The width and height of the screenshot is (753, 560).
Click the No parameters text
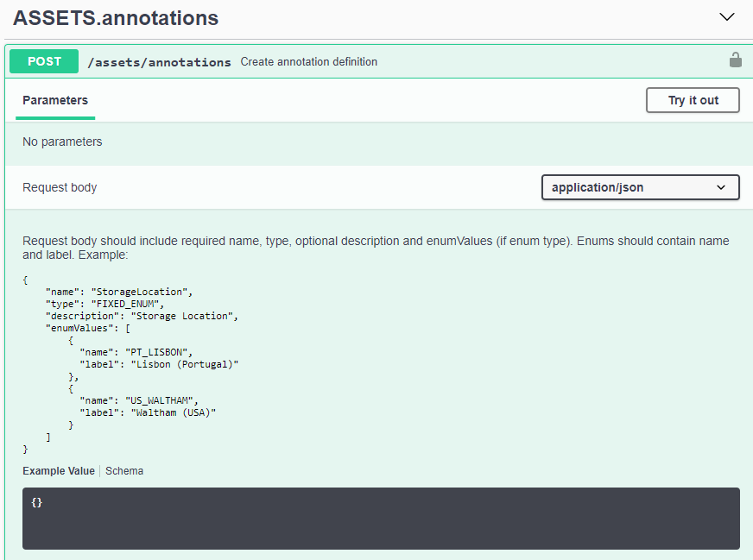[62, 142]
